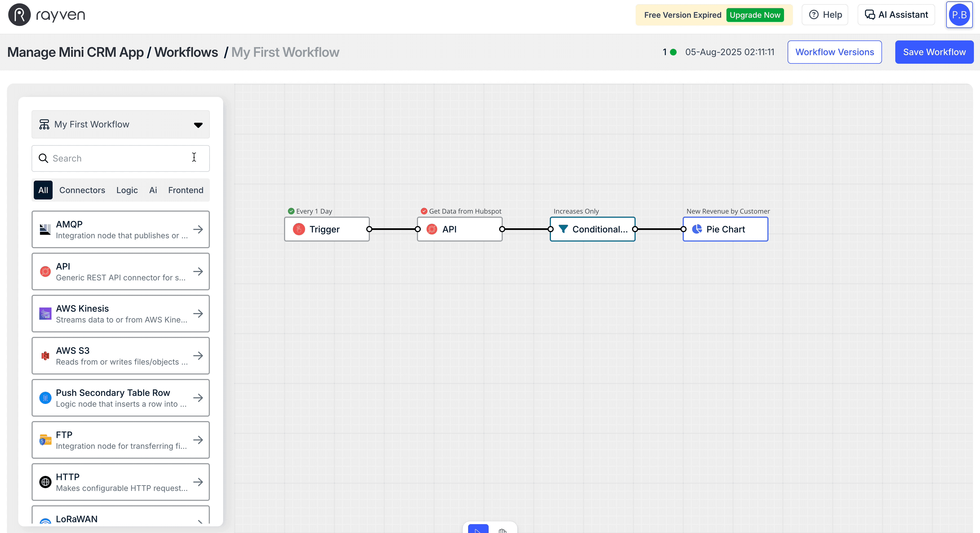
Task: Click the green check on the Every 1 Day trigger
Action: coord(291,211)
